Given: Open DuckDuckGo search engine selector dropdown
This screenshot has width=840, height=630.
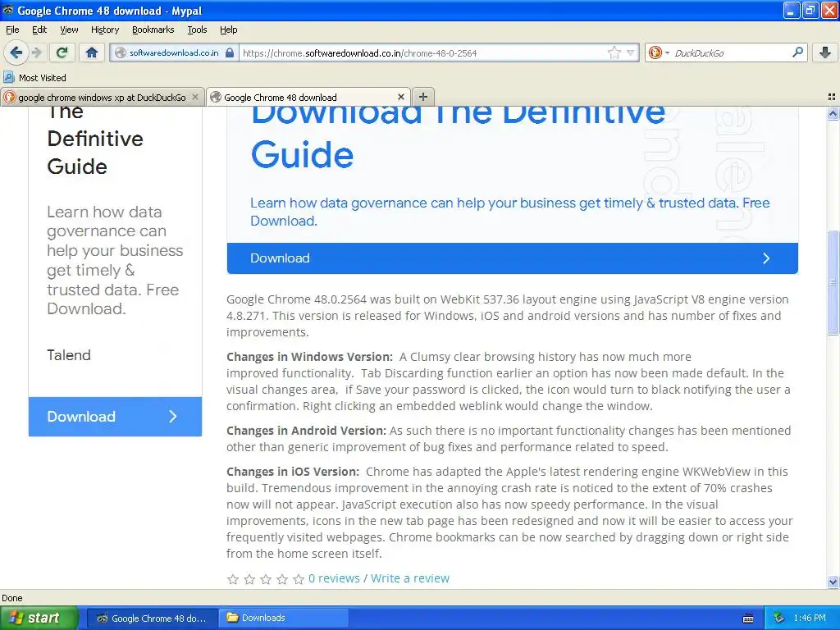Looking at the screenshot, I should 659,52.
